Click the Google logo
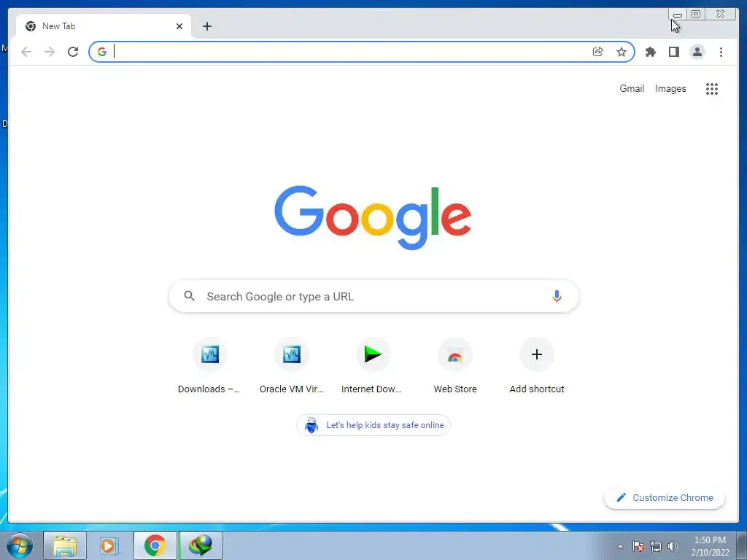The width and height of the screenshot is (747, 560). (373, 217)
